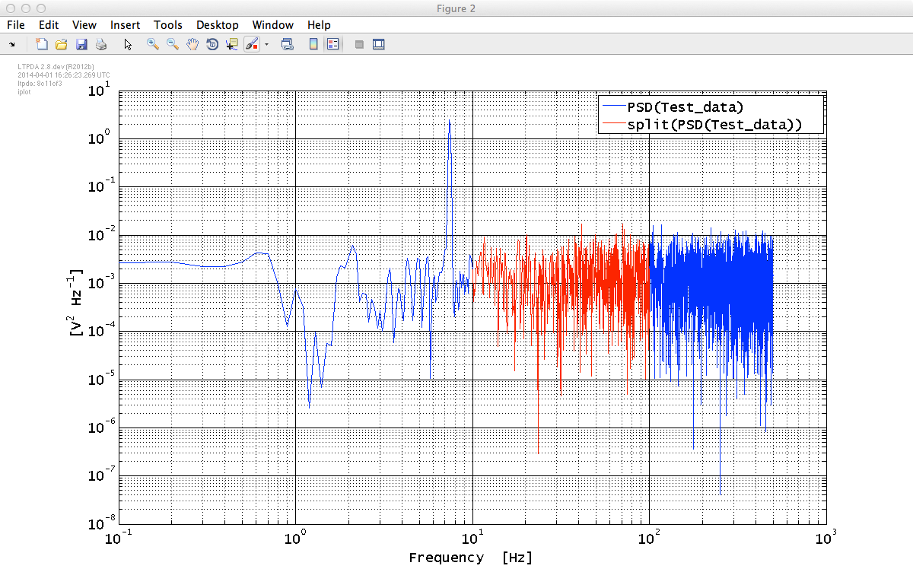Click the 10^0 x-axis tick label
Image resolution: width=913 pixels, height=588 pixels.
295,539
